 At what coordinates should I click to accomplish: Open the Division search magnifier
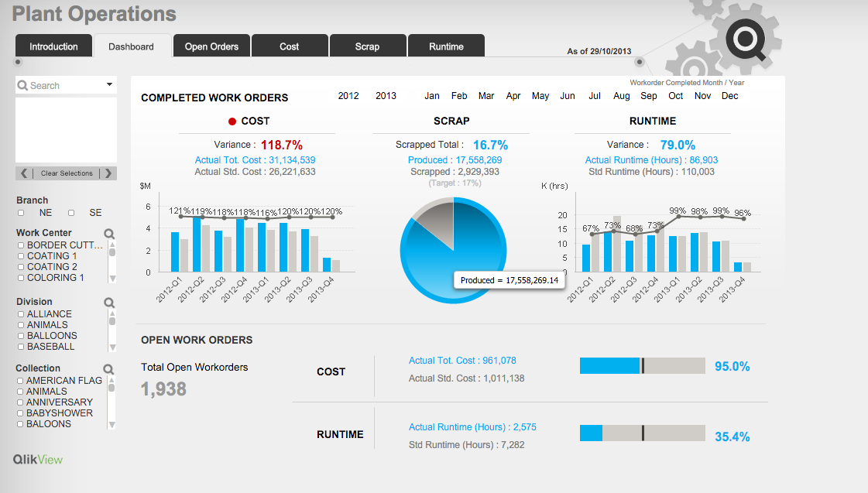pyautogui.click(x=109, y=302)
